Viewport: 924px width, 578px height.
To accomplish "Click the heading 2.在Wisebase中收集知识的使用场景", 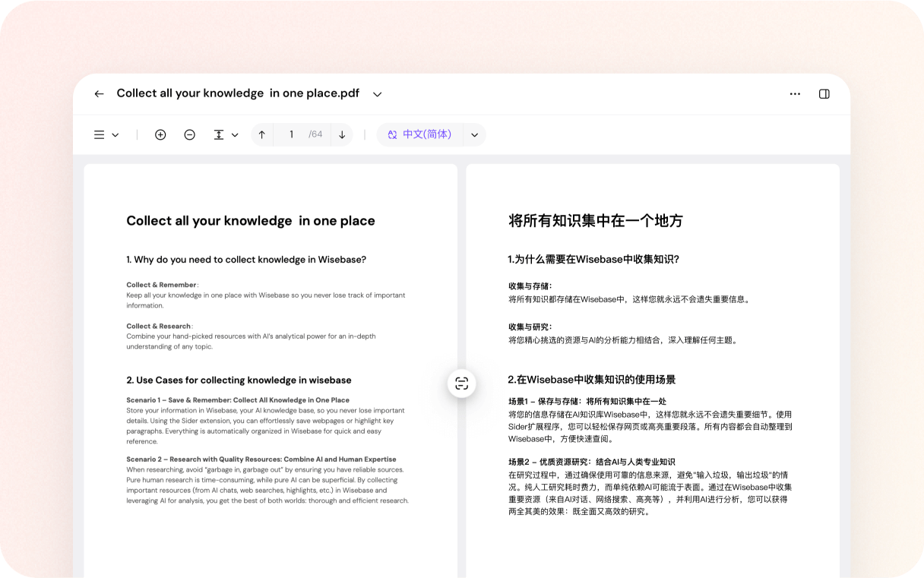I will [592, 380].
